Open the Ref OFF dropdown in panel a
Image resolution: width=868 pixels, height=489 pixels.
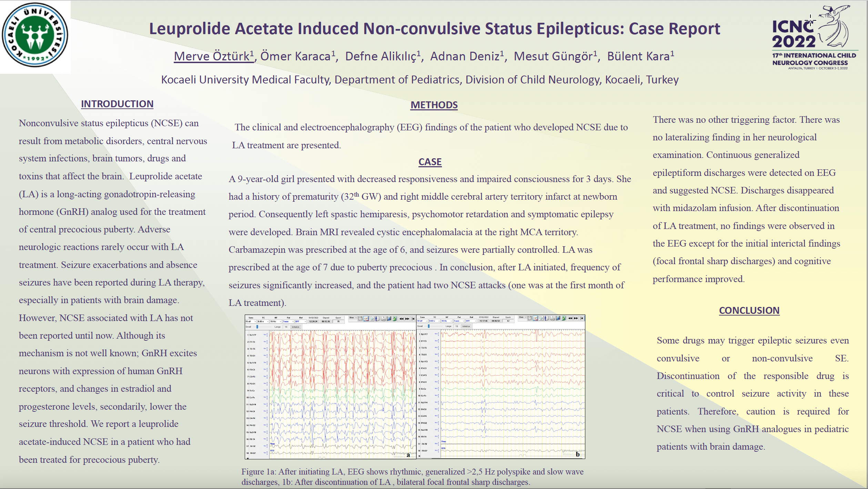pos(301,321)
